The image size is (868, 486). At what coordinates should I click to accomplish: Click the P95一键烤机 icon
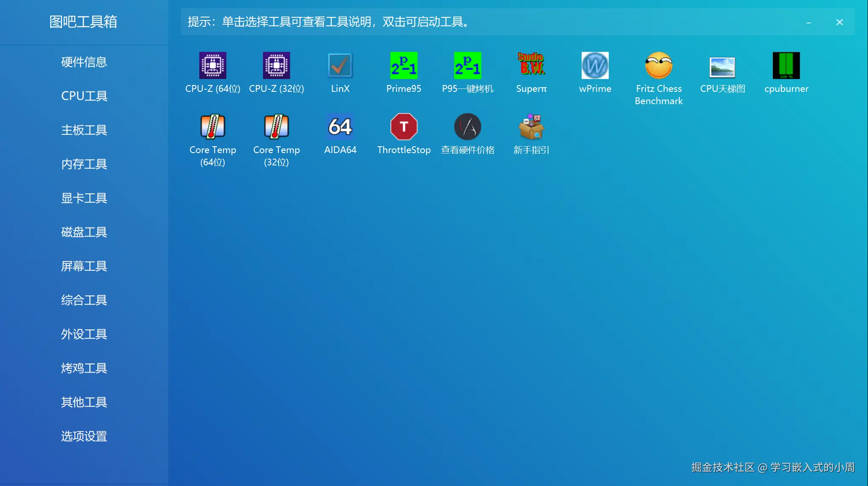tap(467, 65)
